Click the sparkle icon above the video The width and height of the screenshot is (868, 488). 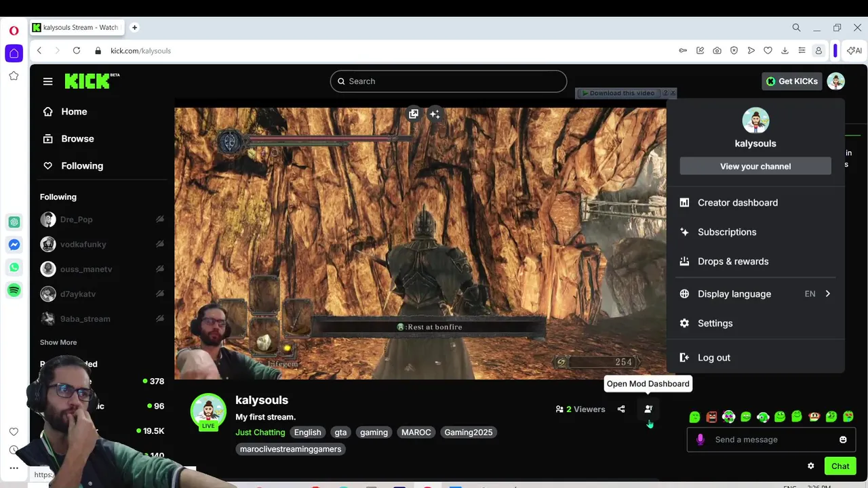coord(435,114)
